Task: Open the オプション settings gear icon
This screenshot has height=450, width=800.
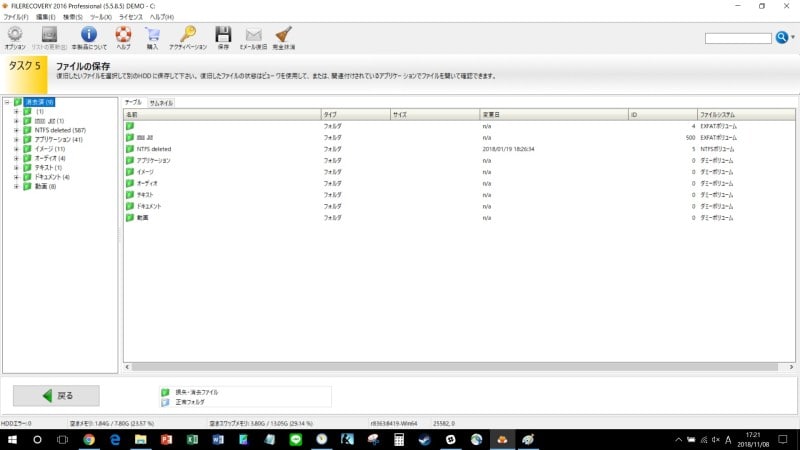Action: (15, 37)
